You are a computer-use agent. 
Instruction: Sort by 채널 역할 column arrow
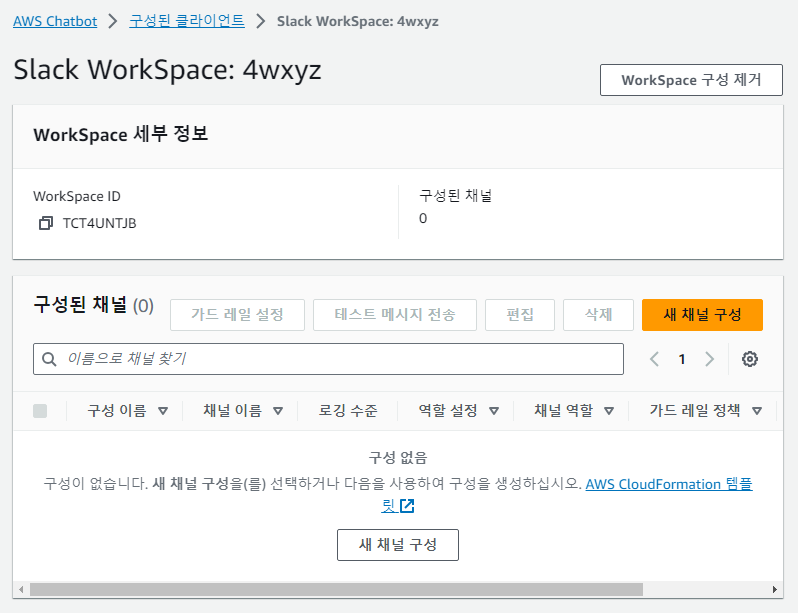(609, 411)
